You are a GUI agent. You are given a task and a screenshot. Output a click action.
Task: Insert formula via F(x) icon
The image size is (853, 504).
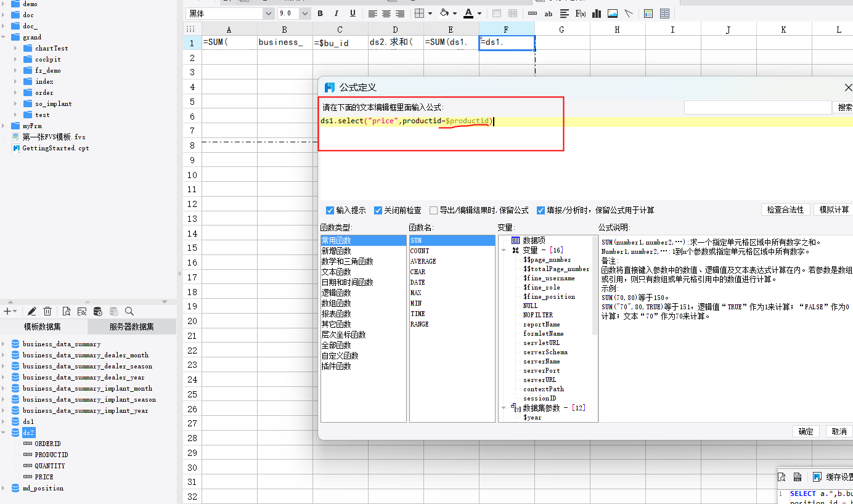point(581,14)
